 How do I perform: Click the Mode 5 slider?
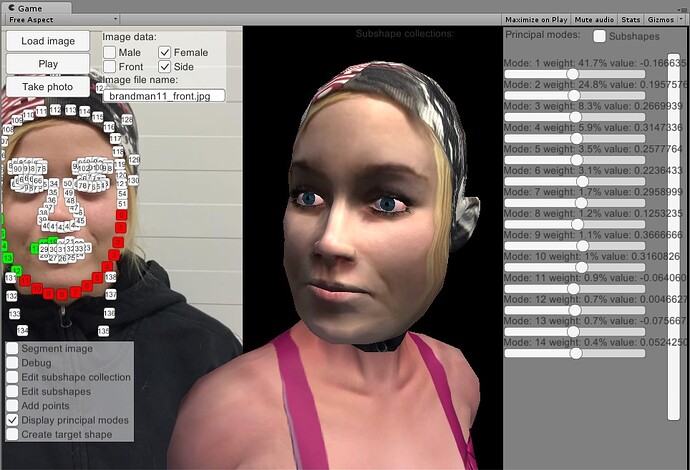click(575, 160)
